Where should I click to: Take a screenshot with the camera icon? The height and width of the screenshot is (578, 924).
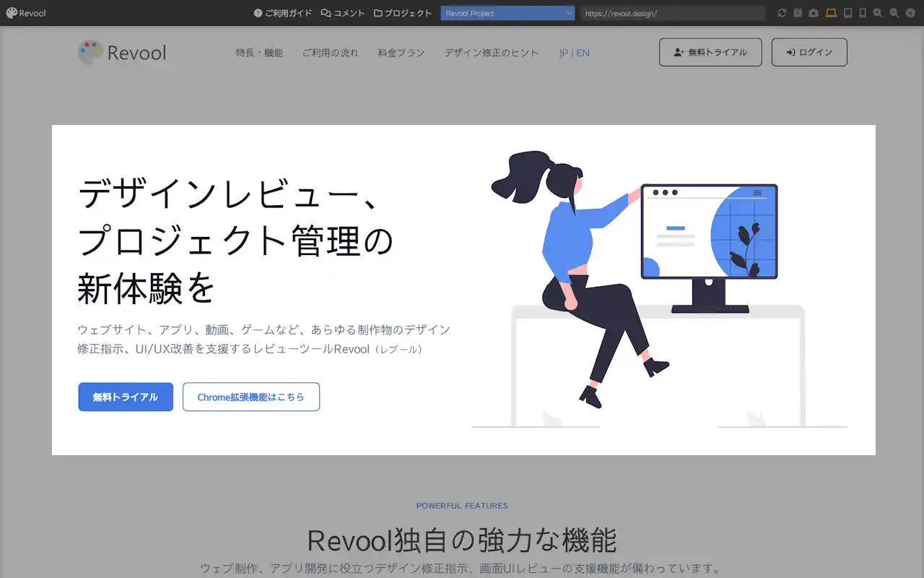pyautogui.click(x=814, y=13)
